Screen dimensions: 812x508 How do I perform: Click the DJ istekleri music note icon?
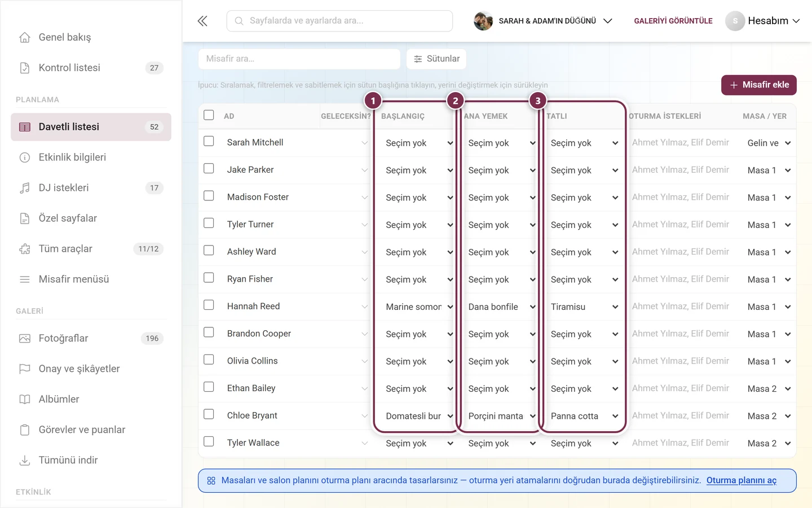pyautogui.click(x=25, y=188)
